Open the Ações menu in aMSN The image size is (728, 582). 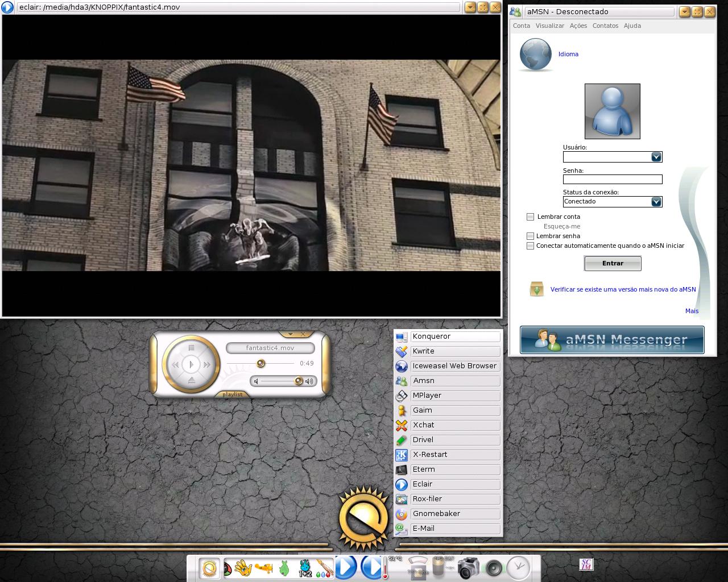tap(578, 26)
